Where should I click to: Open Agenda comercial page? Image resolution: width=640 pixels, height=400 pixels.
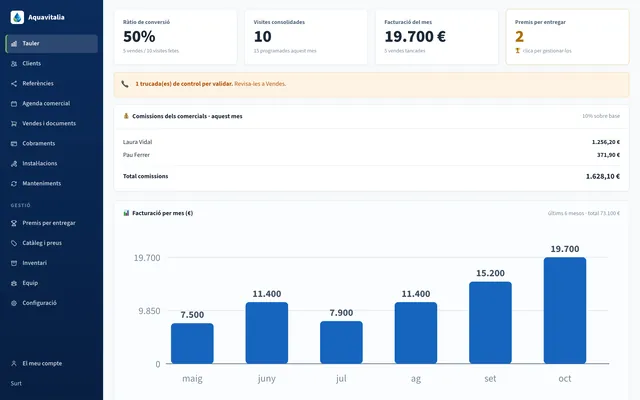pyautogui.click(x=52, y=104)
